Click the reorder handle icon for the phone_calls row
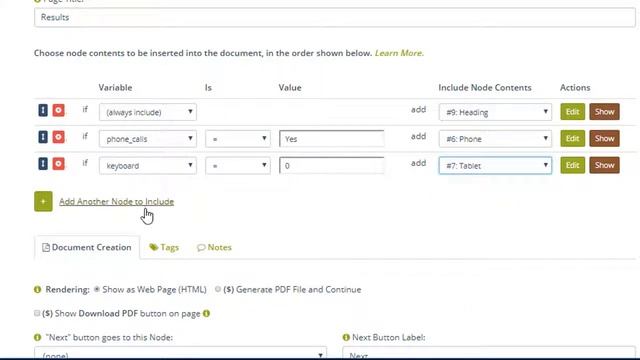The width and height of the screenshot is (640, 360). coord(43,137)
